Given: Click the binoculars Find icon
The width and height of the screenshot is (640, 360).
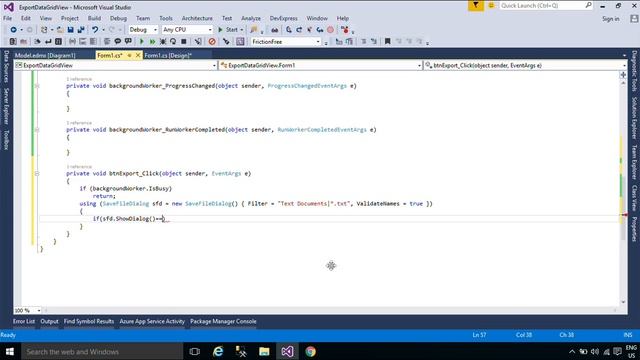Looking at the screenshot, I should point(275,30).
